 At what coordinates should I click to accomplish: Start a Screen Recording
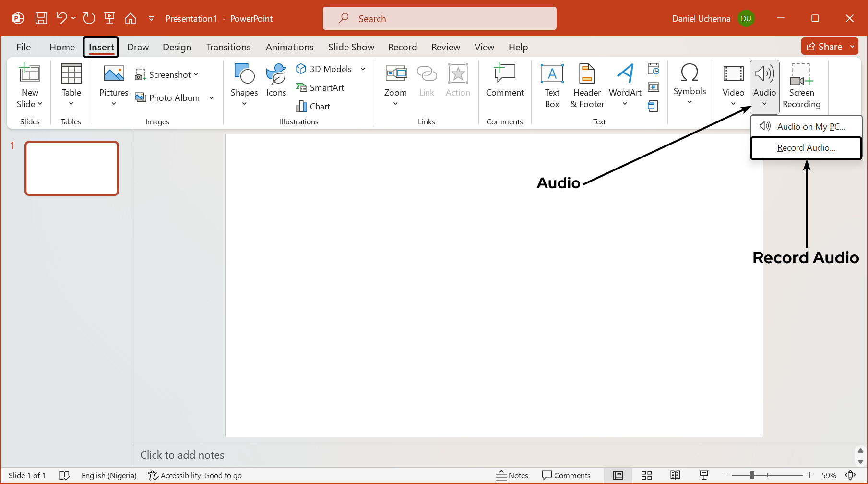pos(801,86)
